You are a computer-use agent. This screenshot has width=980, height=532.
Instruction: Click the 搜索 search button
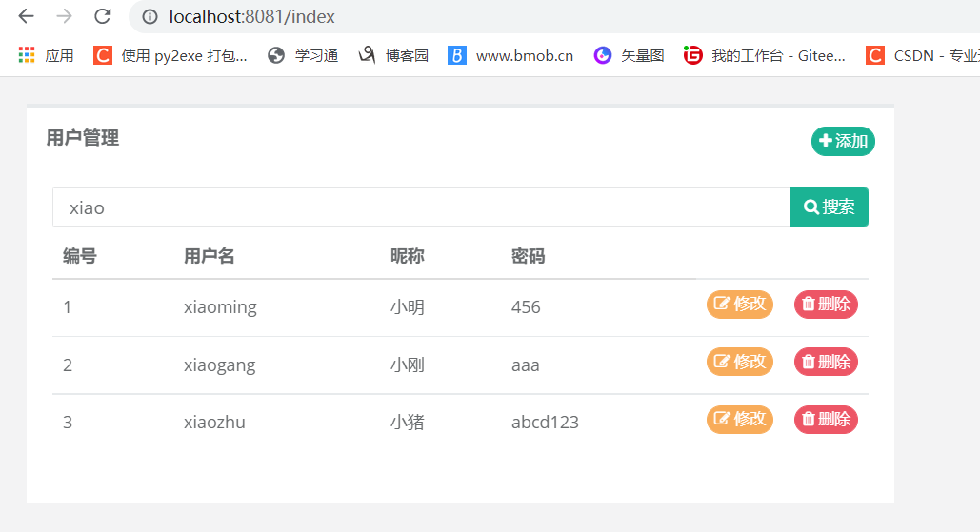click(829, 207)
